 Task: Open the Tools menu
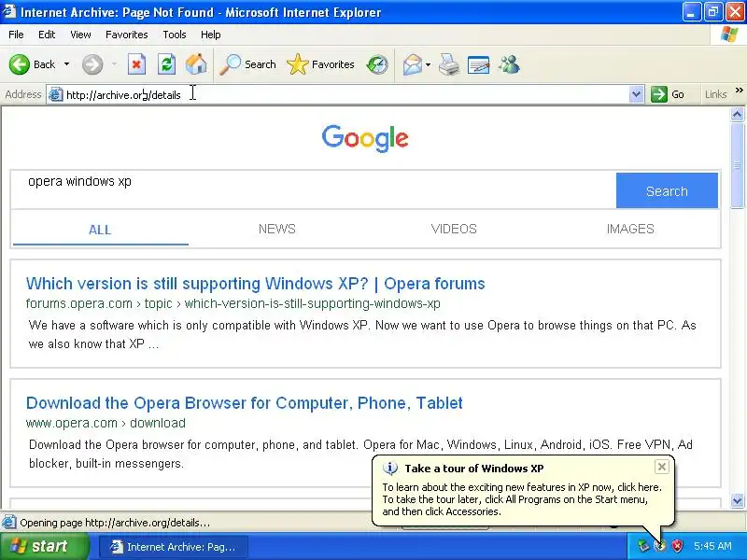(175, 35)
